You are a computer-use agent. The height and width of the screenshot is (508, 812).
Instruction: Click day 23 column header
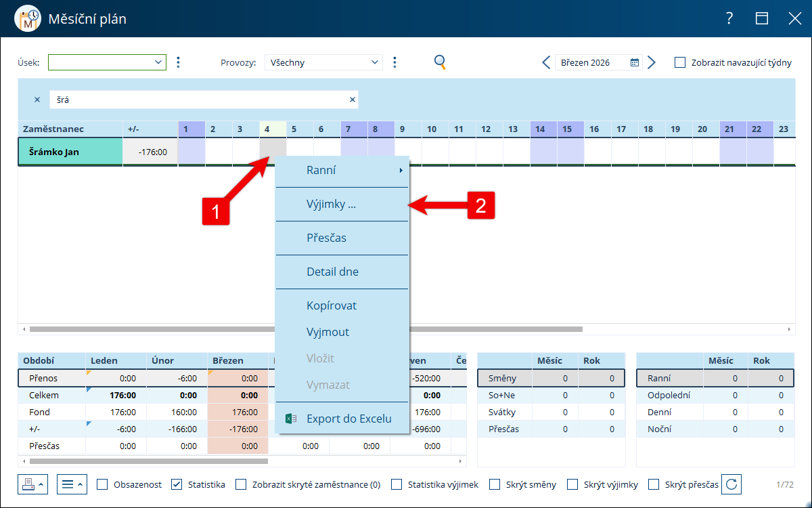(x=784, y=129)
